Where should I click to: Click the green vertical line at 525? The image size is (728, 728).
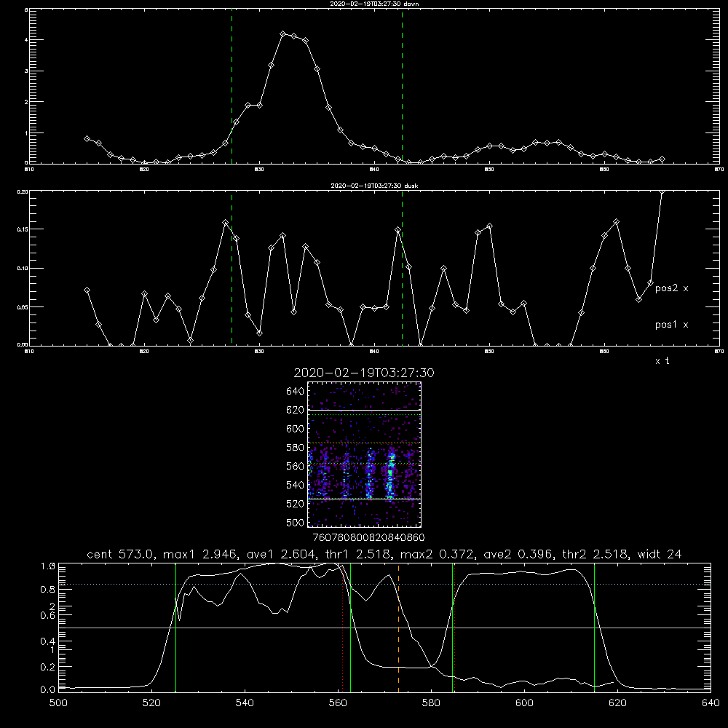pos(175,627)
